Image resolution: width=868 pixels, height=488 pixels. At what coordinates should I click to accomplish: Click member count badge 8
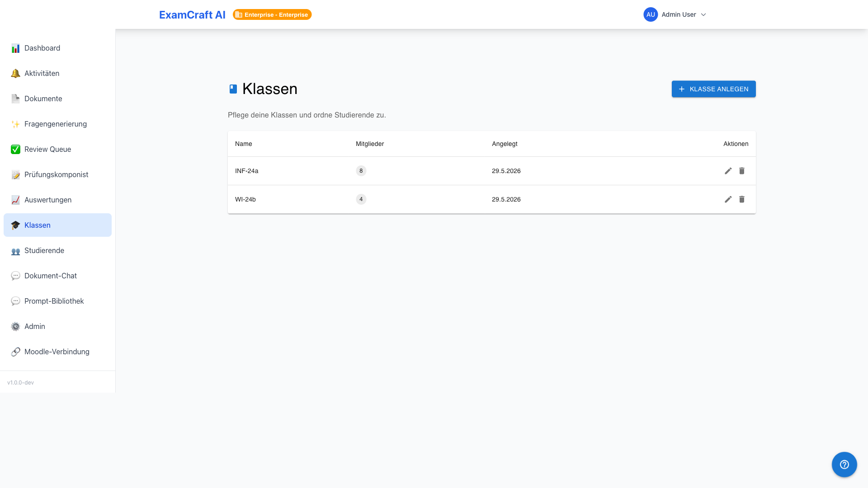pos(361,171)
